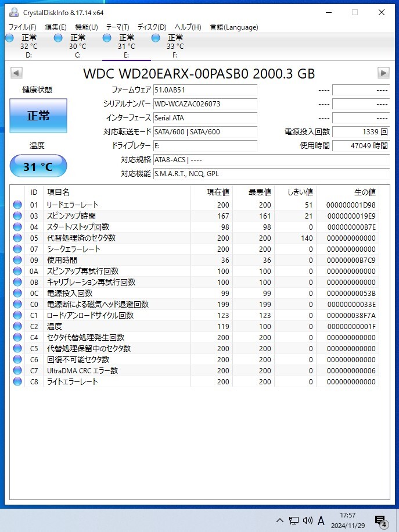Viewport: 399px width, 532px height.
Task: Click the 正常 health status button
Action: pyautogui.click(x=38, y=116)
